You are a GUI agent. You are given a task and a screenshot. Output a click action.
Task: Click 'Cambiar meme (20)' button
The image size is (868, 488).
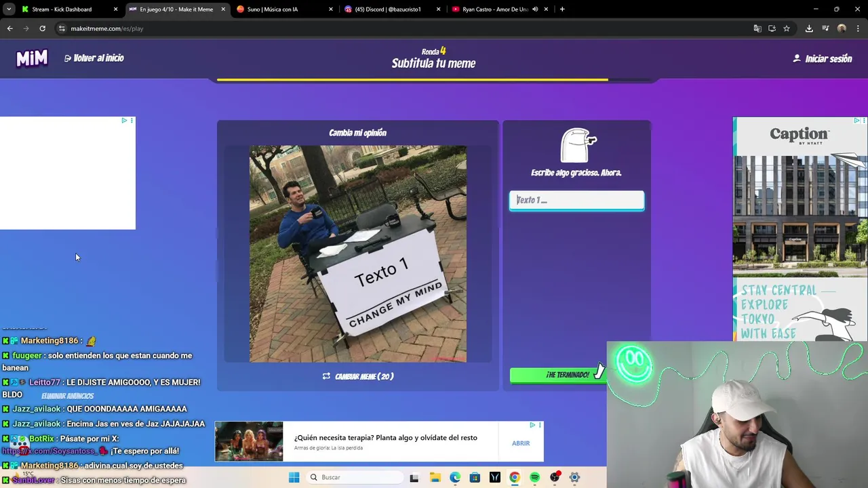pos(358,376)
